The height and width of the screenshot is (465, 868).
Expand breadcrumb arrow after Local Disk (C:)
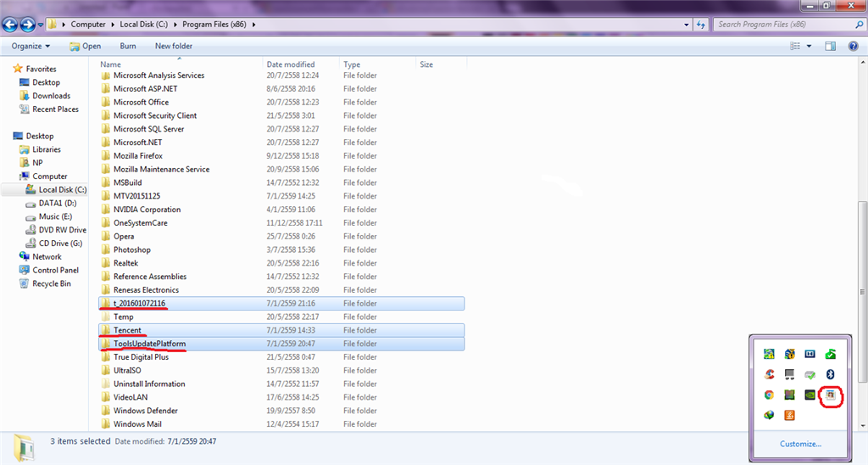click(175, 25)
